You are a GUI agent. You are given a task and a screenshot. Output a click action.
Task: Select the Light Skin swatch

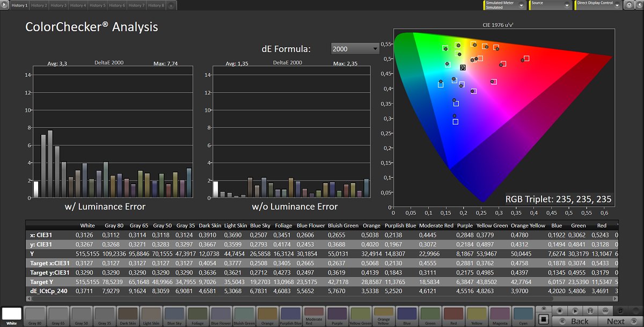151,316
